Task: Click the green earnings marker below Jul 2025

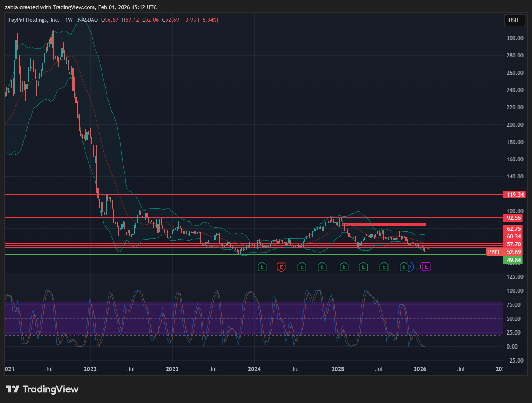Action: click(384, 267)
